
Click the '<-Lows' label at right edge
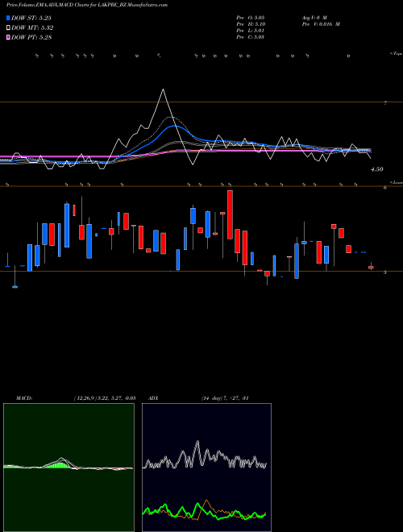(x=397, y=182)
